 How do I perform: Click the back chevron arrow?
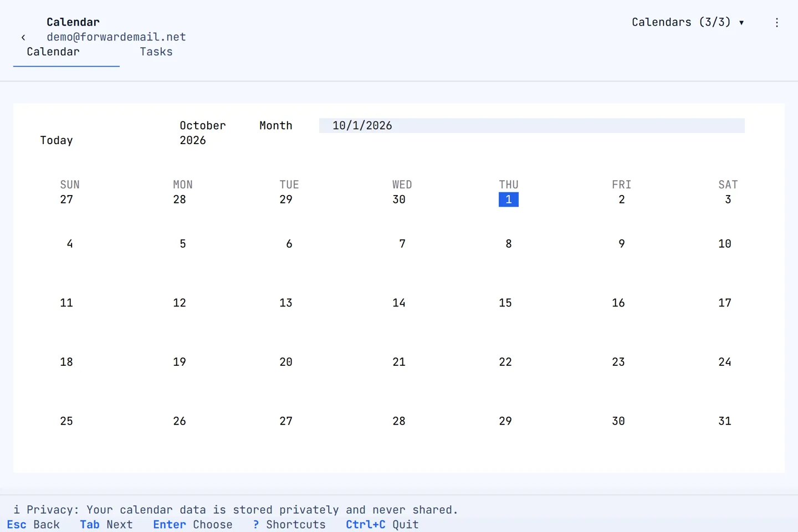tap(23, 37)
